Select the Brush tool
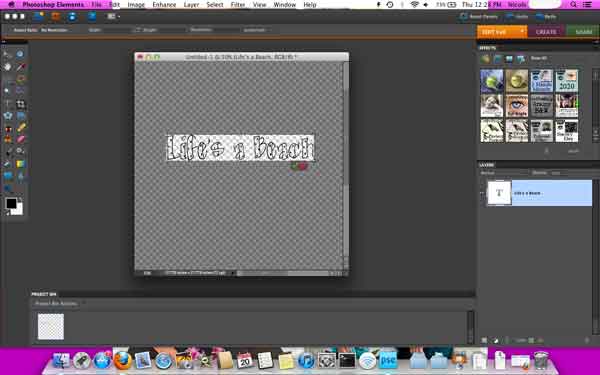The image size is (600, 375). coord(8,152)
